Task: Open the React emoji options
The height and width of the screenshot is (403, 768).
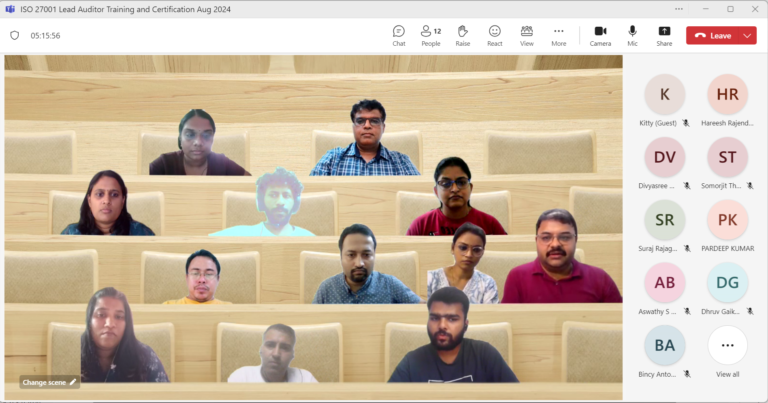Action: click(x=494, y=35)
